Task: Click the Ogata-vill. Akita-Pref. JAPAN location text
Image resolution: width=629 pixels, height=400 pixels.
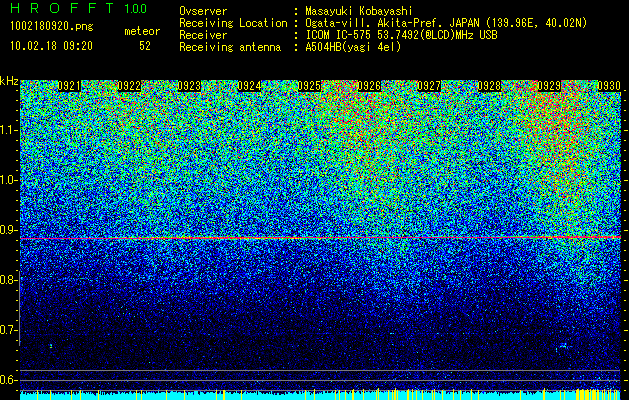Action: click(x=446, y=24)
